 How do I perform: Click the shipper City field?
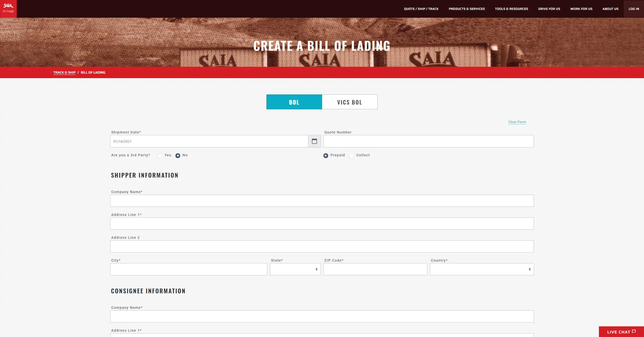click(x=189, y=269)
